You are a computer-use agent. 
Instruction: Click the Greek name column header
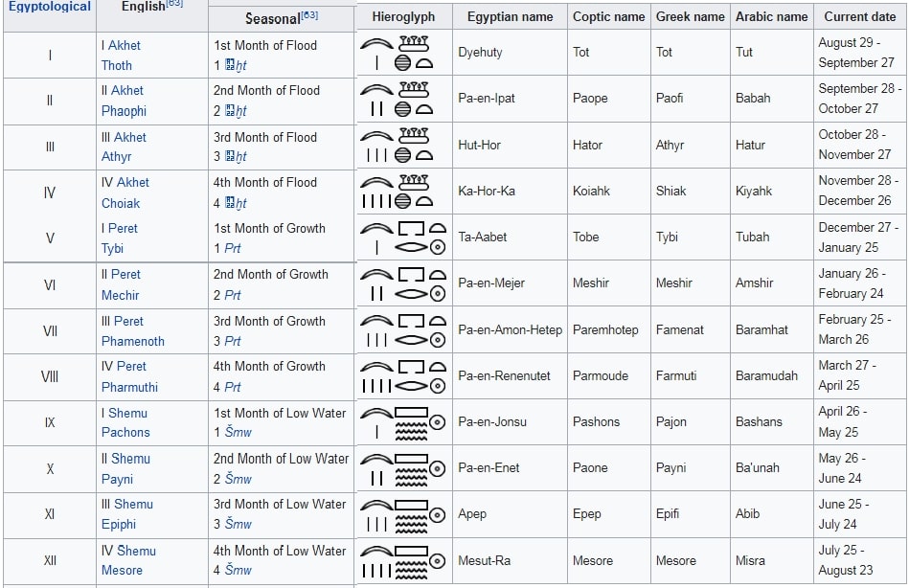click(691, 17)
